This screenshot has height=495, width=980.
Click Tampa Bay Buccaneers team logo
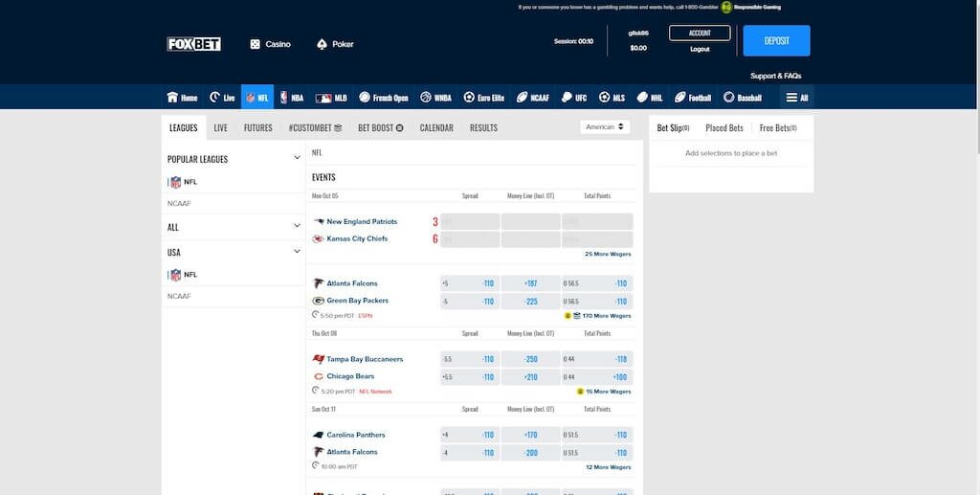point(318,359)
